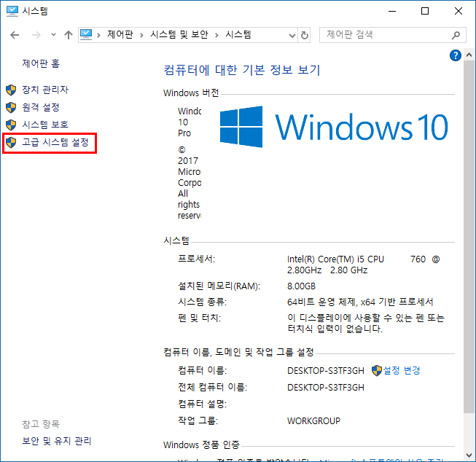Close the 시스템 window
The height and width of the screenshot is (462, 476).
click(459, 11)
